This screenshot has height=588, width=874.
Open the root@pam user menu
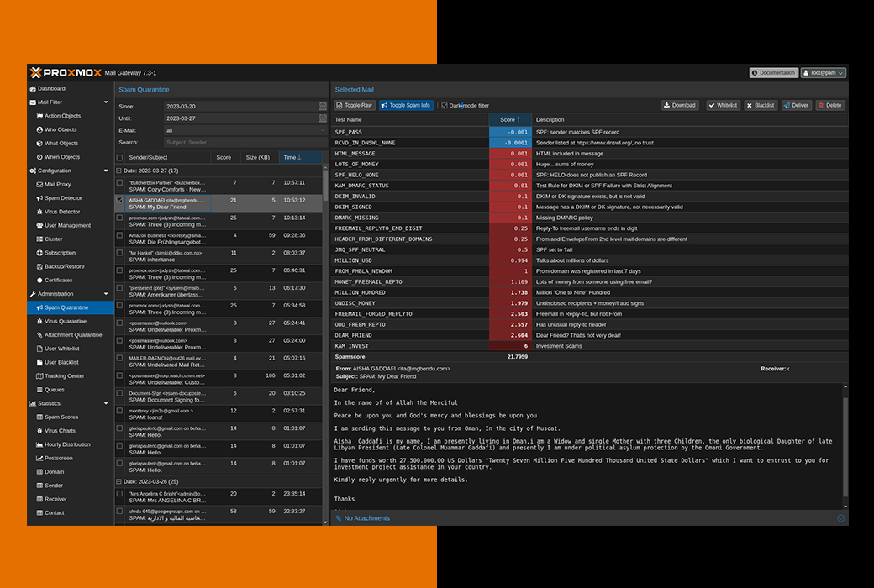(x=824, y=73)
